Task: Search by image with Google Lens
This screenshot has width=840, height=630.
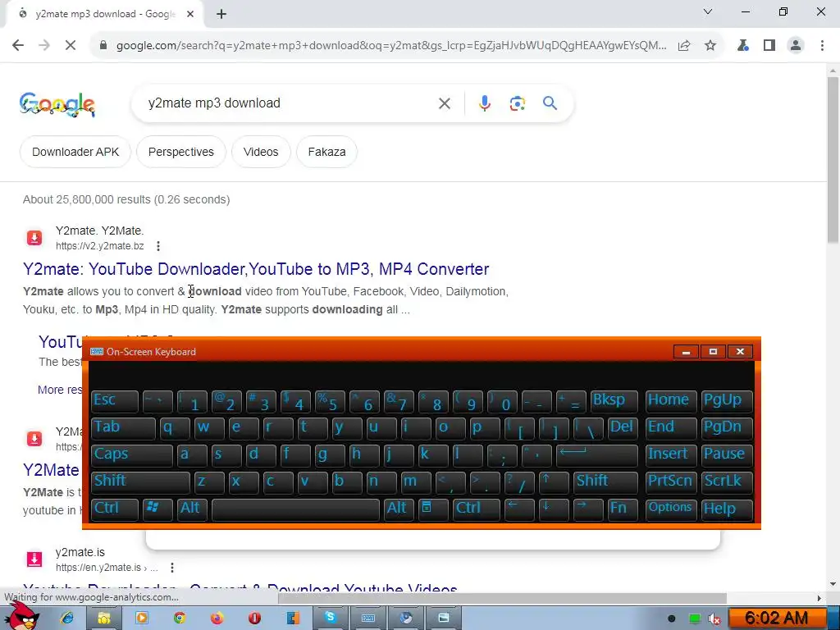Action: (x=517, y=103)
